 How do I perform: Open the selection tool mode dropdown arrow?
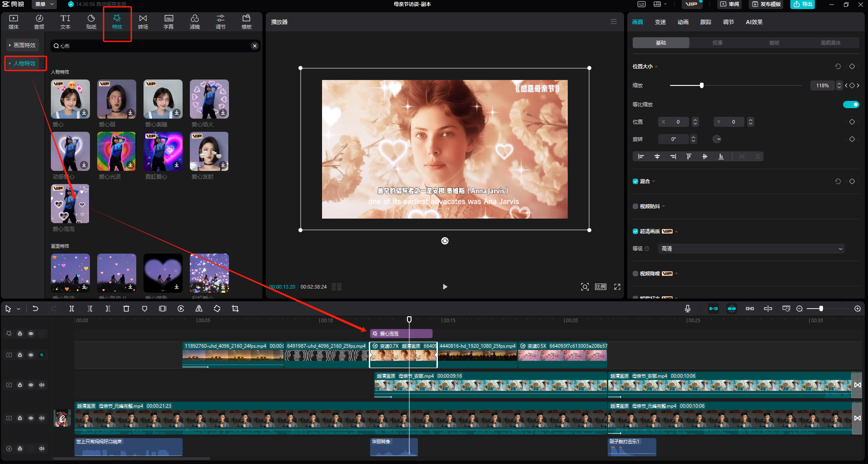(19, 309)
